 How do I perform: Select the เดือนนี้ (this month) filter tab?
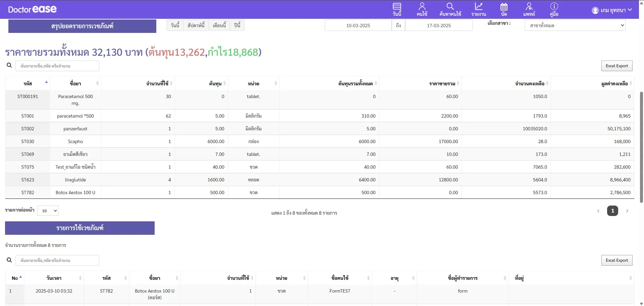219,26
